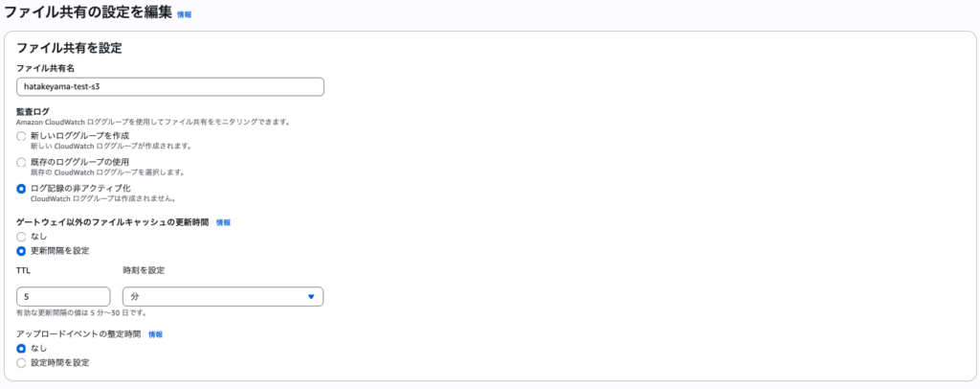Click the valid interval hint text below TTL
This screenshot has width=980, height=389.
pos(81,312)
